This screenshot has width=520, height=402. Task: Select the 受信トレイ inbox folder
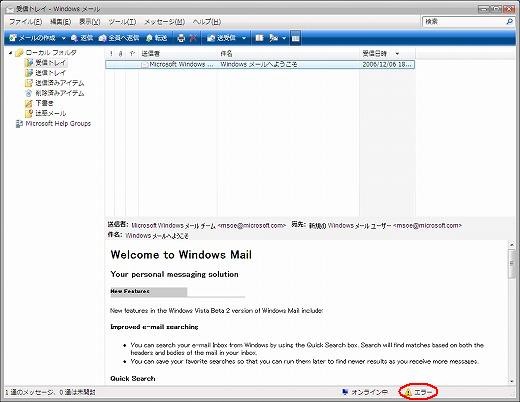pos(51,63)
